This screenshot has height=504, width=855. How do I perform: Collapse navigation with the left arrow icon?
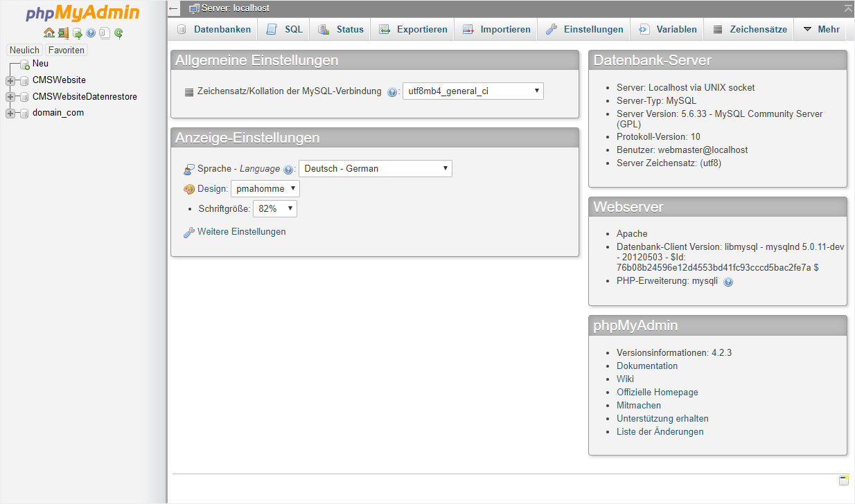coord(173,8)
